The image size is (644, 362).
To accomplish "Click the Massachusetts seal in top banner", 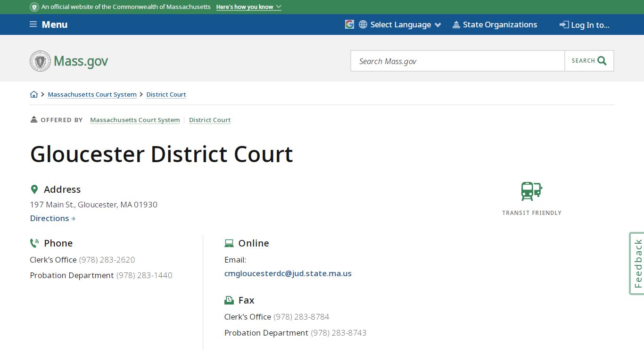I will tap(34, 7).
